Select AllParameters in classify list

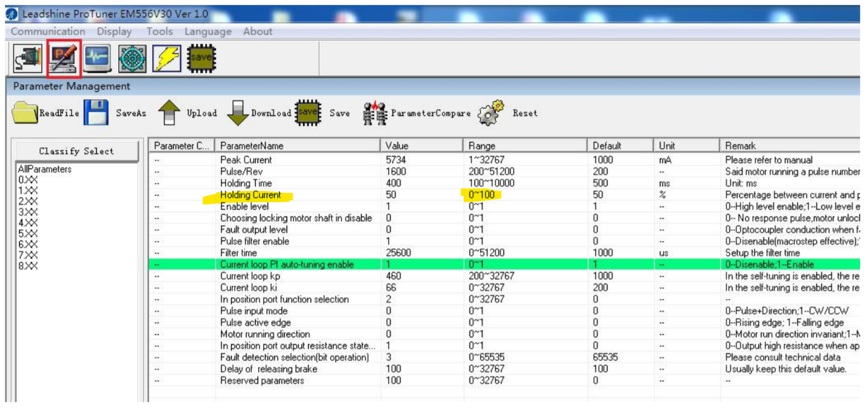tap(45, 169)
